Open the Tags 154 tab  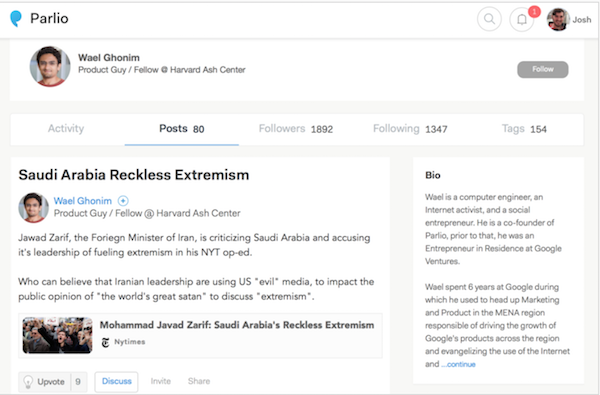[524, 129]
